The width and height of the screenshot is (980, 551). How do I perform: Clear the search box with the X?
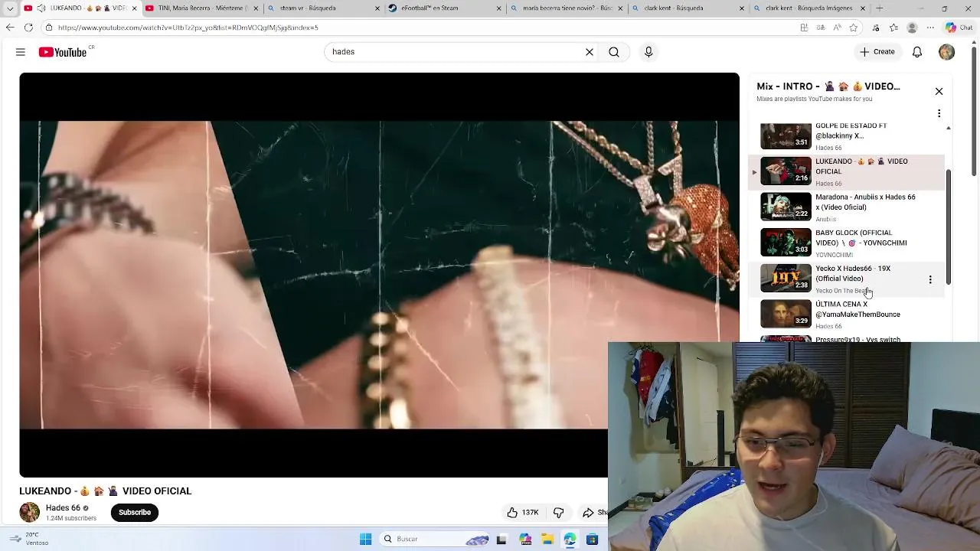(x=590, y=52)
